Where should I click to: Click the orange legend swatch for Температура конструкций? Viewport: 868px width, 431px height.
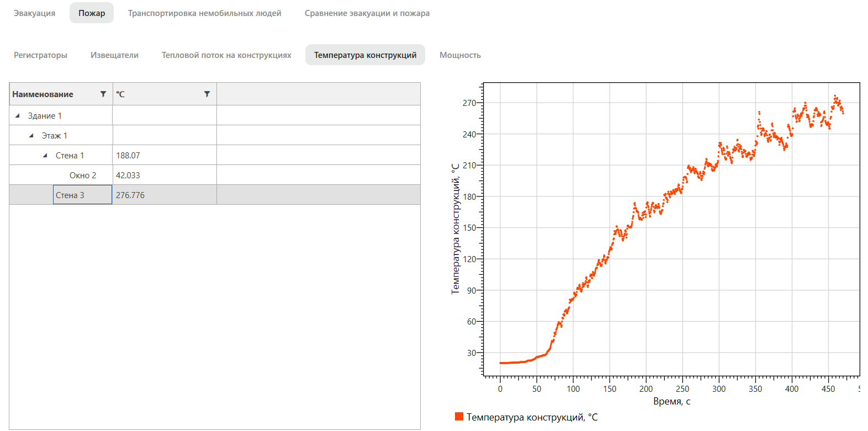(459, 417)
